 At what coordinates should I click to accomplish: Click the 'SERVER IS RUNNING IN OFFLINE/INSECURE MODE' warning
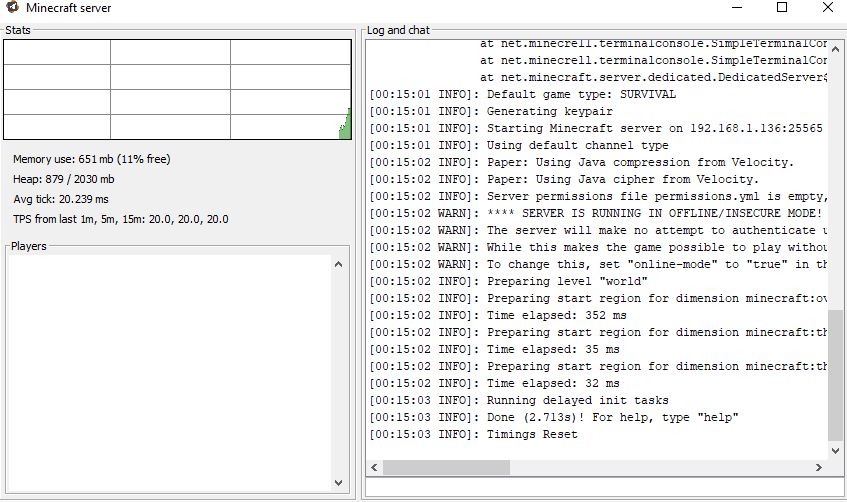tap(596, 213)
